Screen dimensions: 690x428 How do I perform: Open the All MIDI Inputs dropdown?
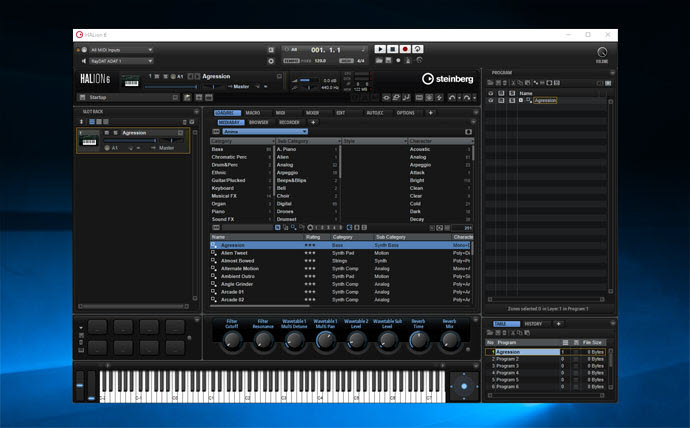tap(120, 49)
